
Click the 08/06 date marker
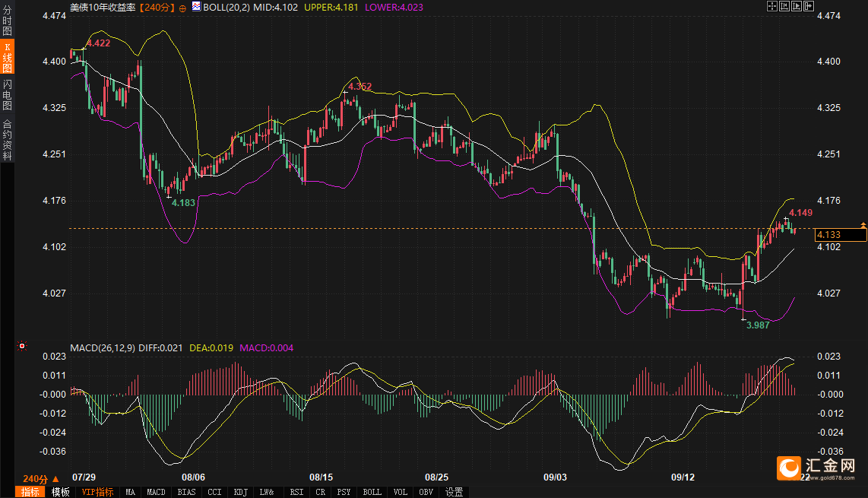click(x=193, y=477)
